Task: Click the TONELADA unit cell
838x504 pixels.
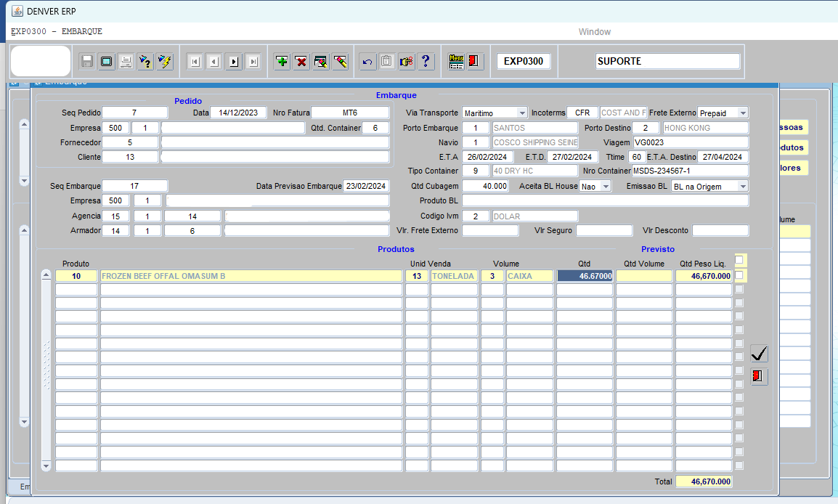Action: [454, 276]
